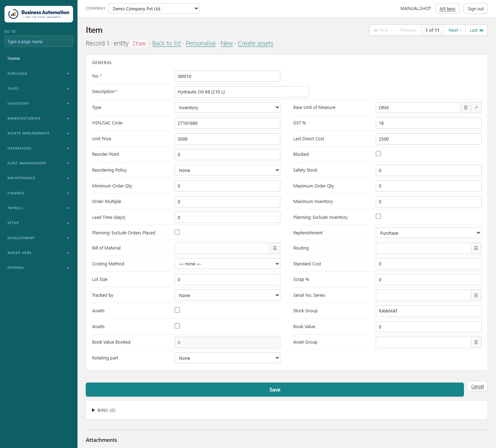Image resolution: width=496 pixels, height=448 pixels.
Task: Click the New record link
Action: 227,43
